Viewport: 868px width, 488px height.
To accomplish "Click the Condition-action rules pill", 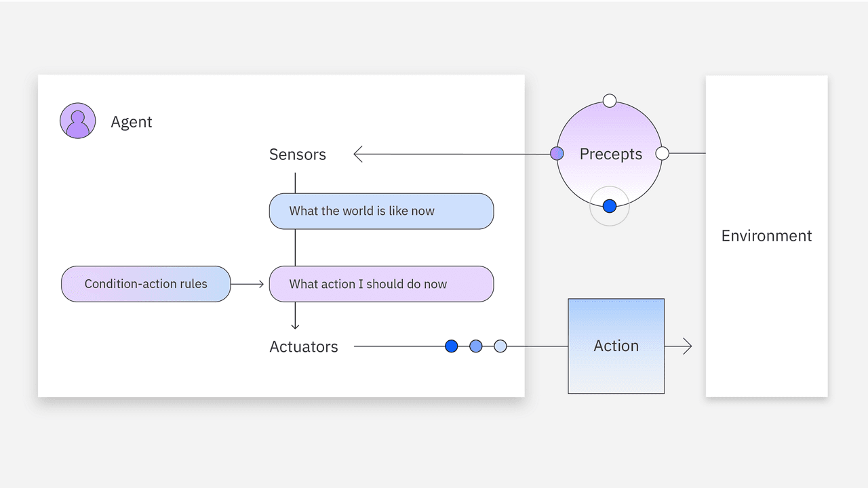I will click(146, 284).
